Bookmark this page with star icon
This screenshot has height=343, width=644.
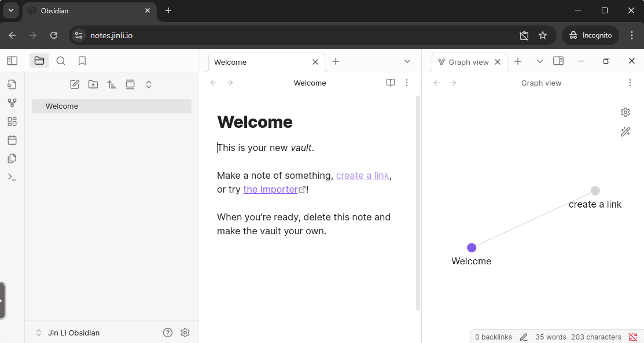(543, 35)
